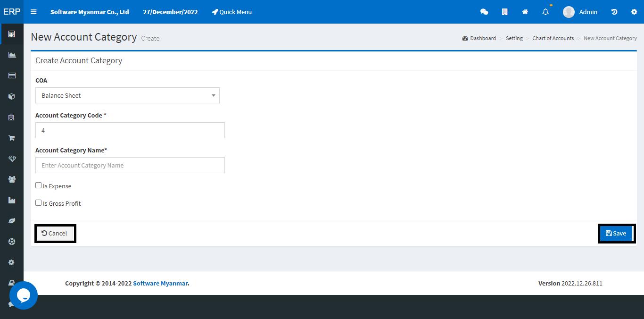Open area chart module in sidebar
This screenshot has height=319, width=644.
(x=12, y=55)
